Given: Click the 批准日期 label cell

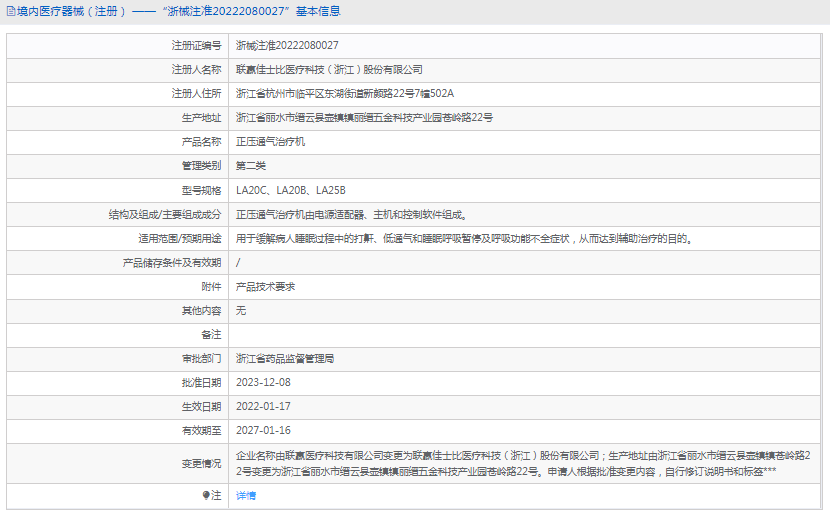Looking at the screenshot, I should click(x=118, y=383).
